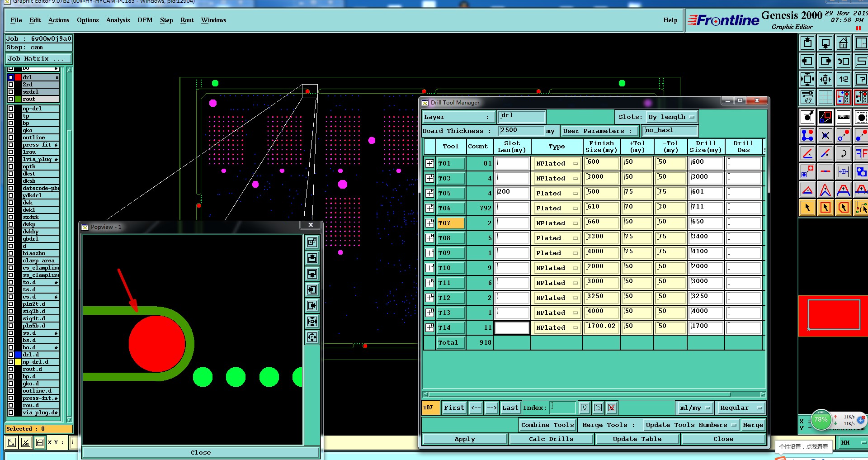Toggle the checkbox for the rout layer
This screenshot has height=460, width=868.
pyautogui.click(x=11, y=99)
